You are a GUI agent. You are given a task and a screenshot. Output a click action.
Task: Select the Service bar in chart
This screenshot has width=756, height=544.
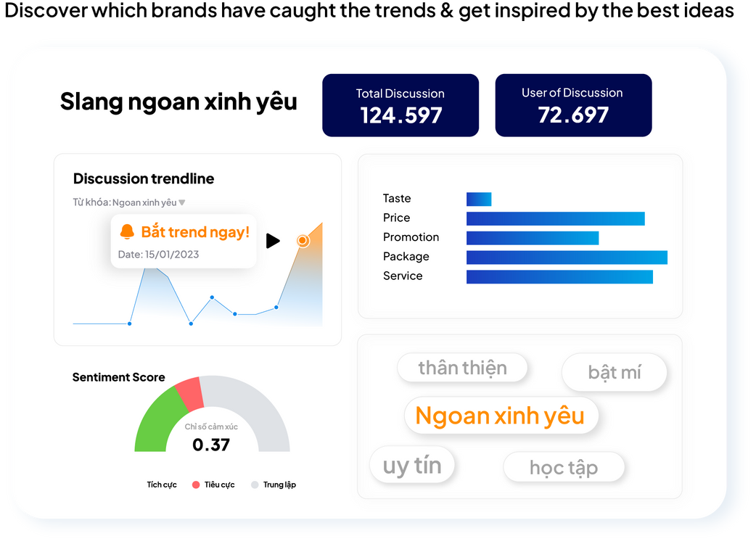pos(559,276)
